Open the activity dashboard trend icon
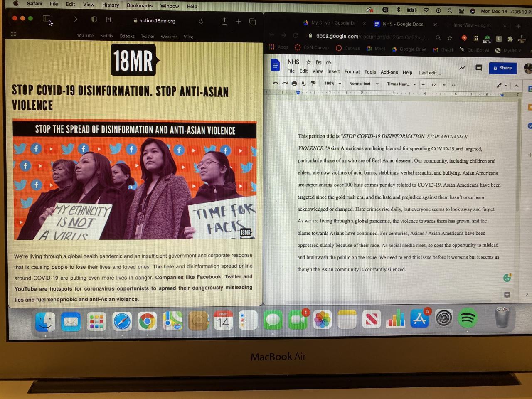Image resolution: width=532 pixels, height=399 pixels. 462,68
